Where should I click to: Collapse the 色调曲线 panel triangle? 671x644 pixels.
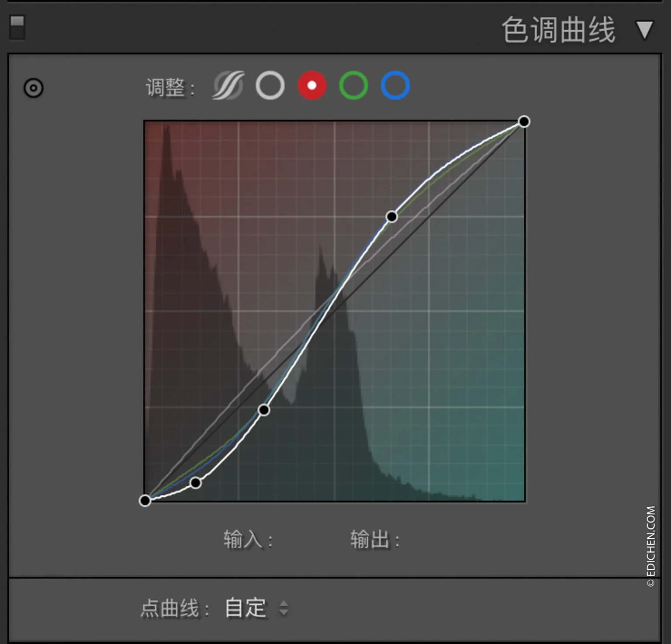(x=644, y=30)
